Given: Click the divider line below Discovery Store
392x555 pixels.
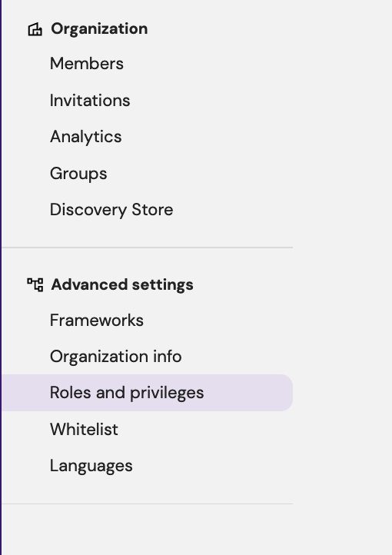Looking at the screenshot, I should pos(147,248).
